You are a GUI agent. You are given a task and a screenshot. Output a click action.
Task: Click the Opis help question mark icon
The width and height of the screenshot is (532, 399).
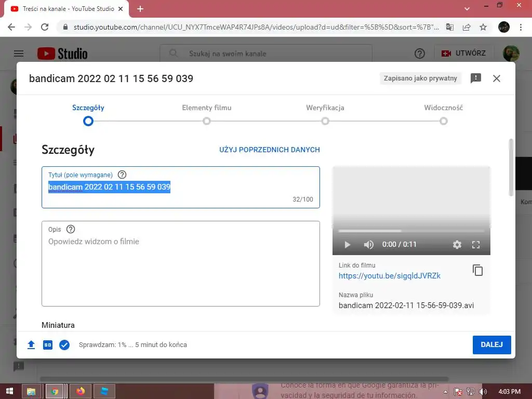71,229
